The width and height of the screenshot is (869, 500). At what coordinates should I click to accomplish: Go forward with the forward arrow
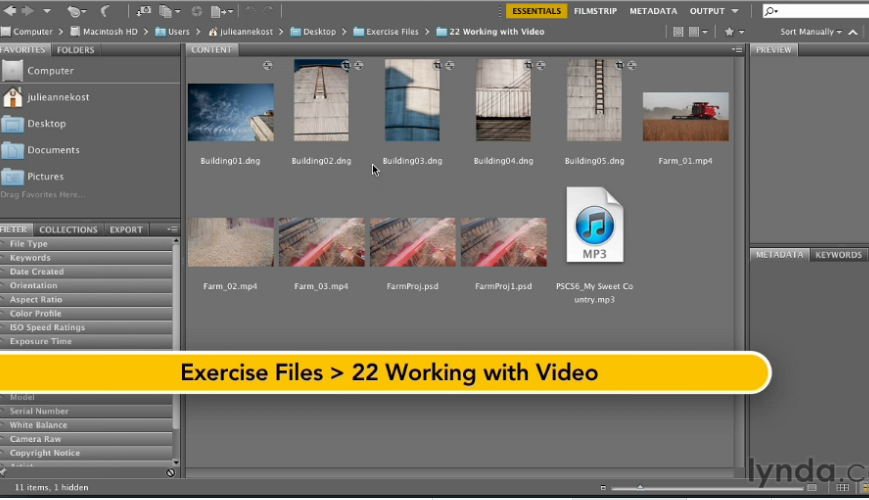(27, 11)
